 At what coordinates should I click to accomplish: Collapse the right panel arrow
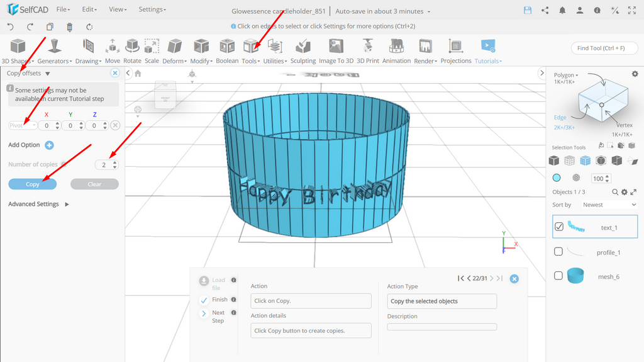pos(541,73)
